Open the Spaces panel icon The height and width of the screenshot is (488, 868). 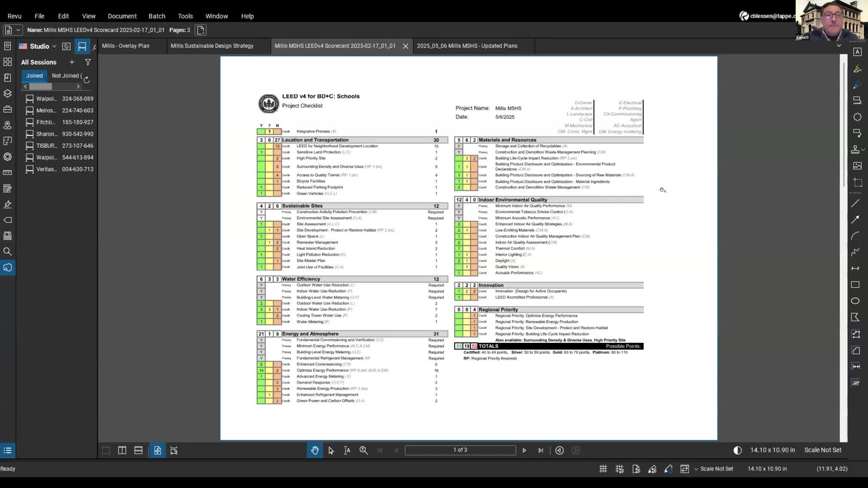click(x=8, y=141)
